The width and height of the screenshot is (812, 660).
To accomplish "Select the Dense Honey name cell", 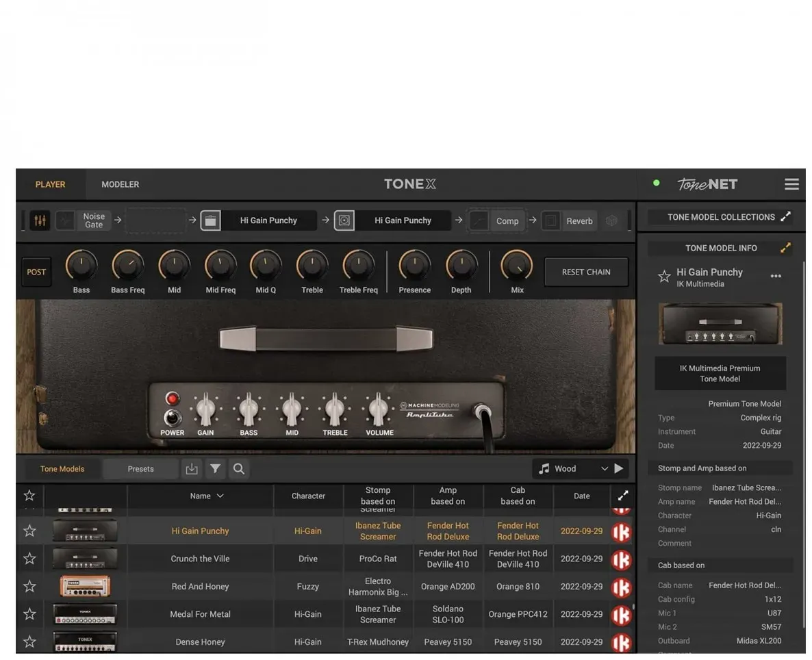I will click(201, 642).
